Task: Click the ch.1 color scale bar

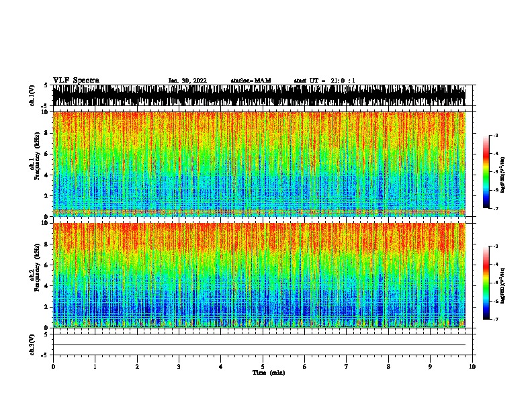Action: click(x=486, y=172)
